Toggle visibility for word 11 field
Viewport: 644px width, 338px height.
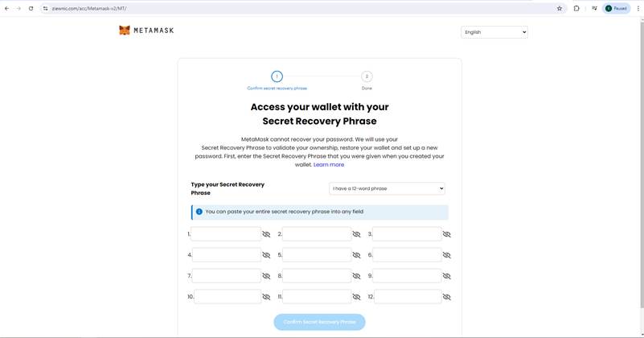[x=356, y=297]
